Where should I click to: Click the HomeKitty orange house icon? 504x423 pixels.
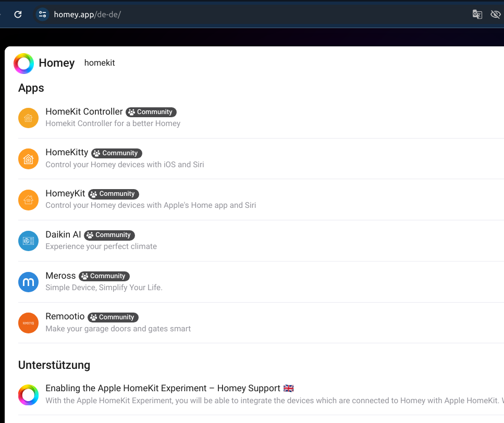pyautogui.click(x=28, y=159)
